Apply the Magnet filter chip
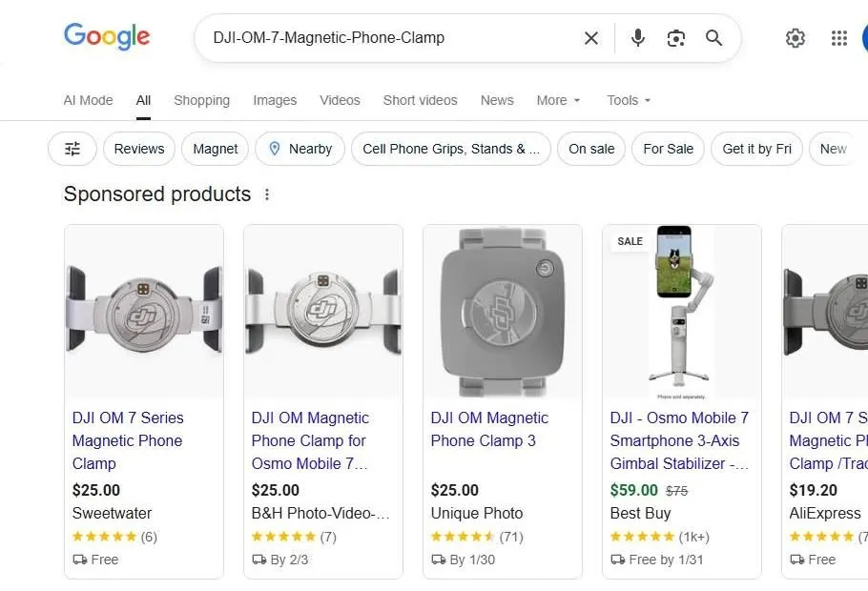Image resolution: width=868 pixels, height=591 pixels. pos(215,149)
